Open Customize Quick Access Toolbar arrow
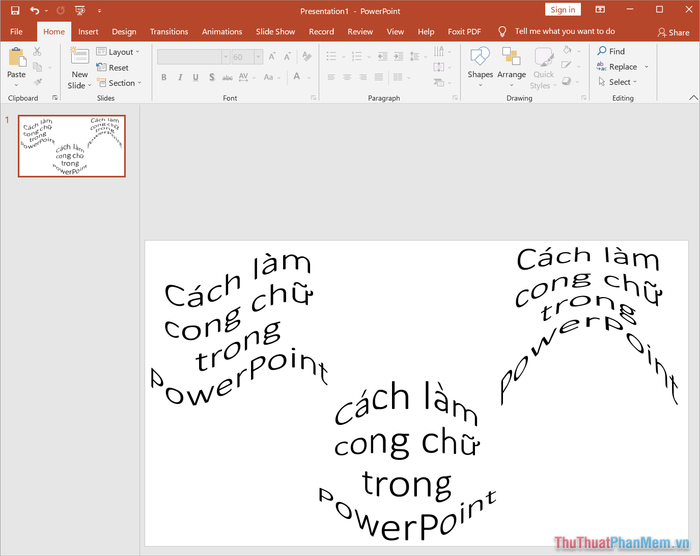 (99, 11)
